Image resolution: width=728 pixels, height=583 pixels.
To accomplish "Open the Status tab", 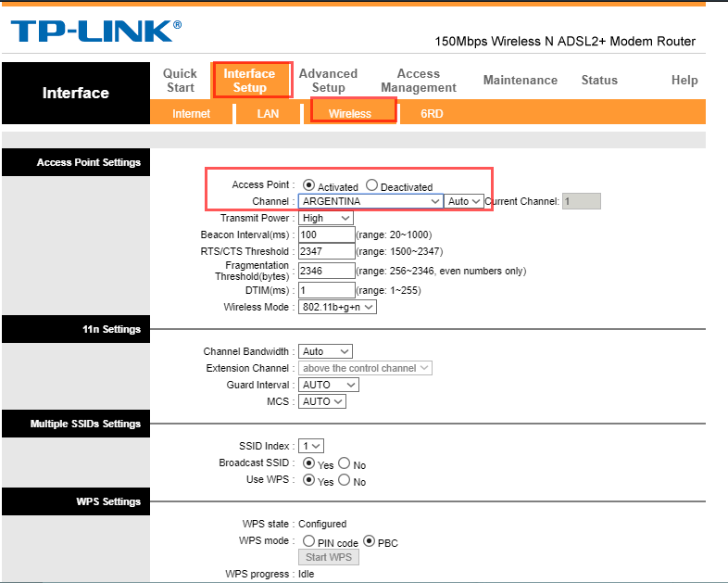I will coord(599,80).
